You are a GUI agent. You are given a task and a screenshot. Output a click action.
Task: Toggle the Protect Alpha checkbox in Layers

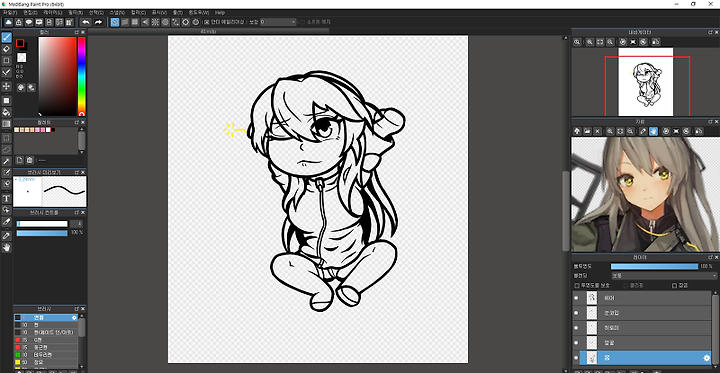(577, 286)
